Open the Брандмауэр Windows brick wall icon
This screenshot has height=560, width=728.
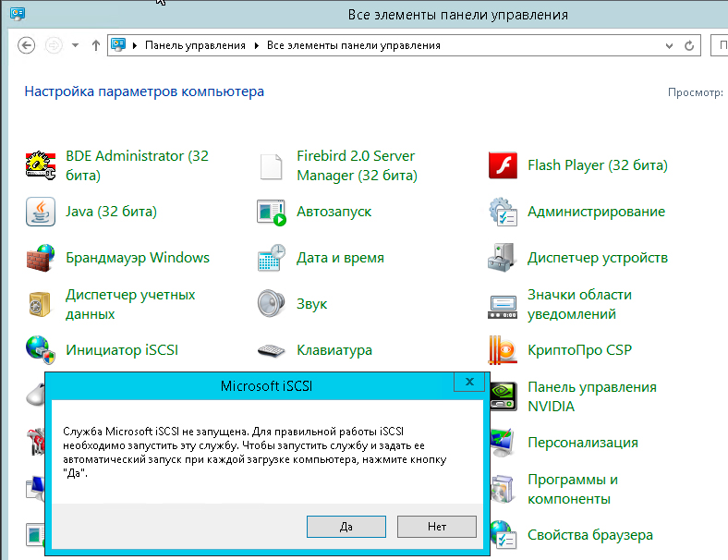click(41, 258)
